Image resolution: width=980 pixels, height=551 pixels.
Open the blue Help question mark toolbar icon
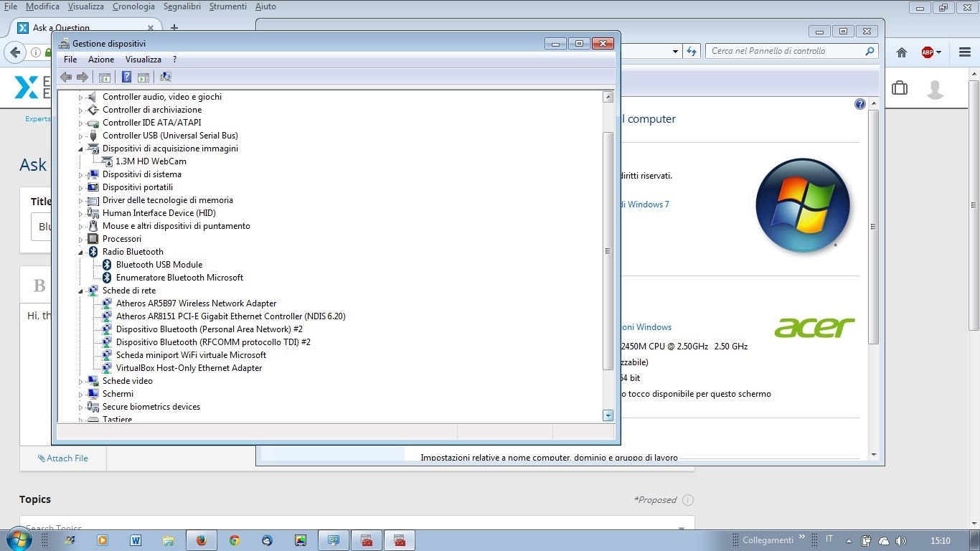(x=127, y=77)
